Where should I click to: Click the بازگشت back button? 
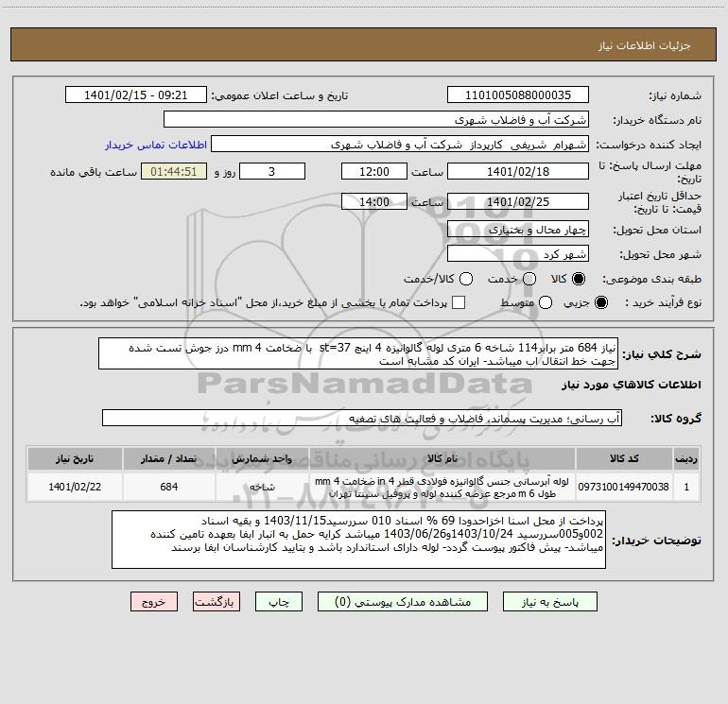[217, 602]
